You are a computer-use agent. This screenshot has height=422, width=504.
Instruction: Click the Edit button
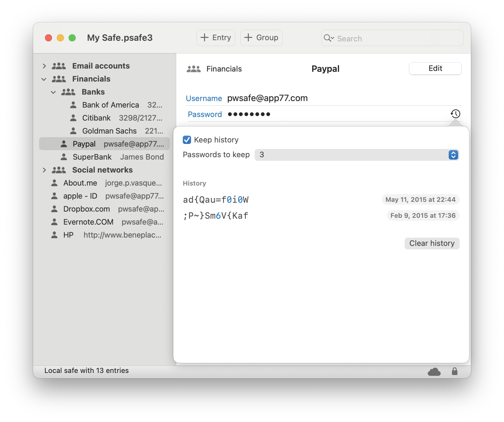point(435,69)
